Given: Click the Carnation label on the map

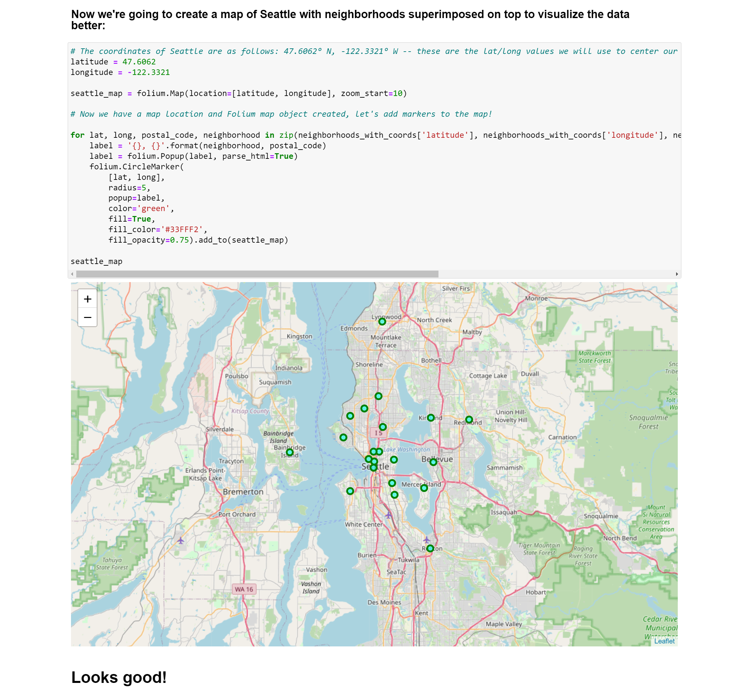Looking at the screenshot, I should click(562, 437).
